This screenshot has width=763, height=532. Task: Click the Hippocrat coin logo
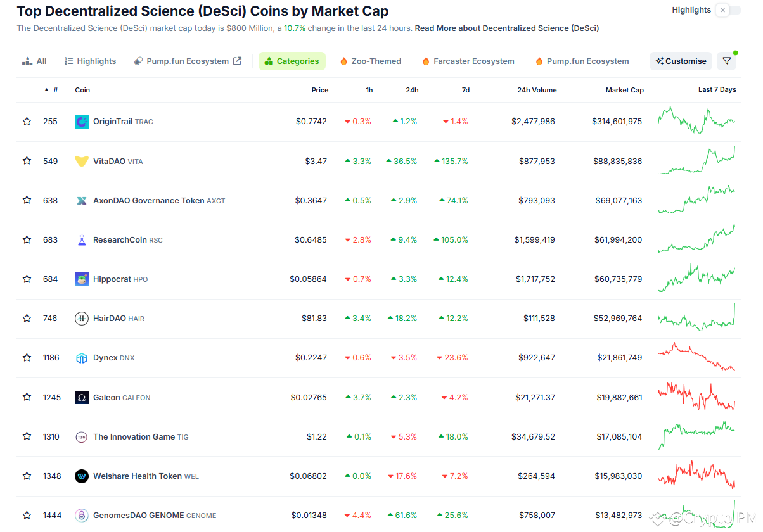82,279
